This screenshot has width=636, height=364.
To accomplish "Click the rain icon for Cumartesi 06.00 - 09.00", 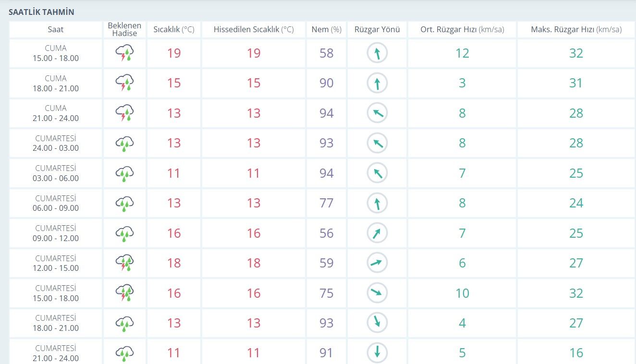I will 124,203.
